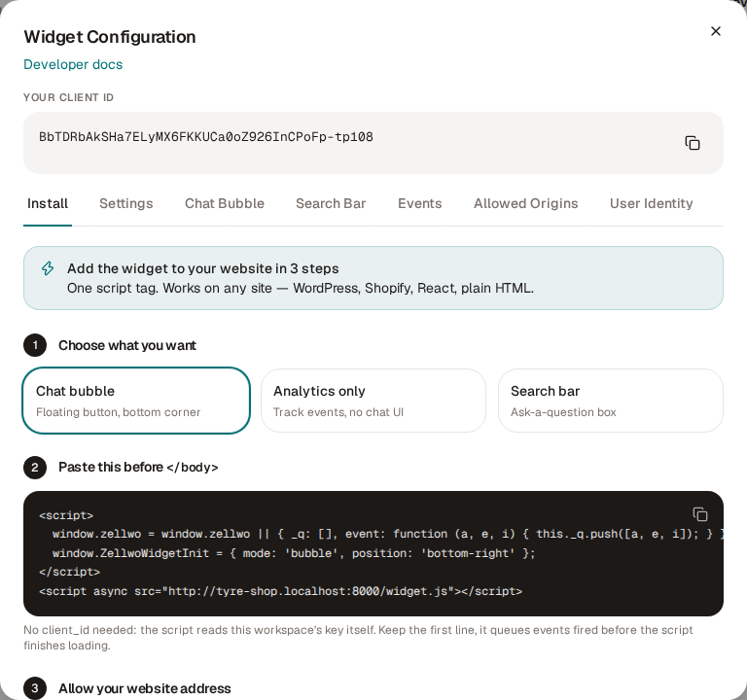The height and width of the screenshot is (700, 747).
Task: Click the 'Choose what you want' heading
Action: pyautogui.click(x=127, y=345)
